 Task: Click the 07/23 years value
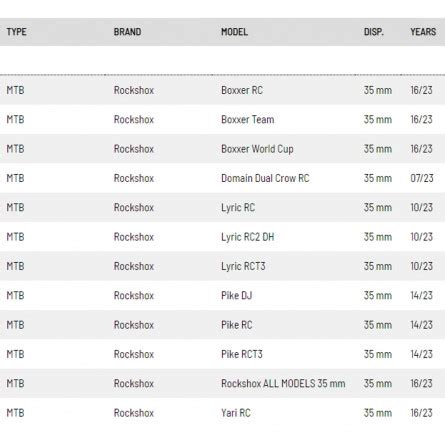point(422,178)
